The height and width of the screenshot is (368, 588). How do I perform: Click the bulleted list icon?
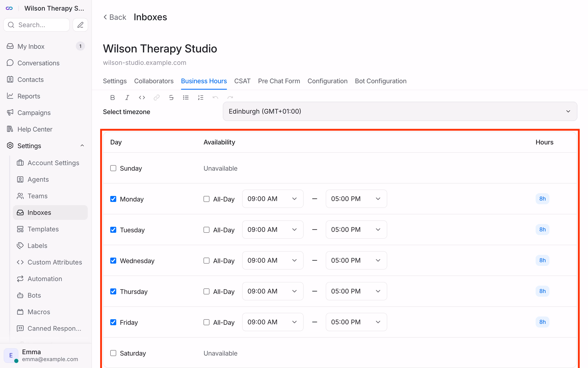point(186,98)
